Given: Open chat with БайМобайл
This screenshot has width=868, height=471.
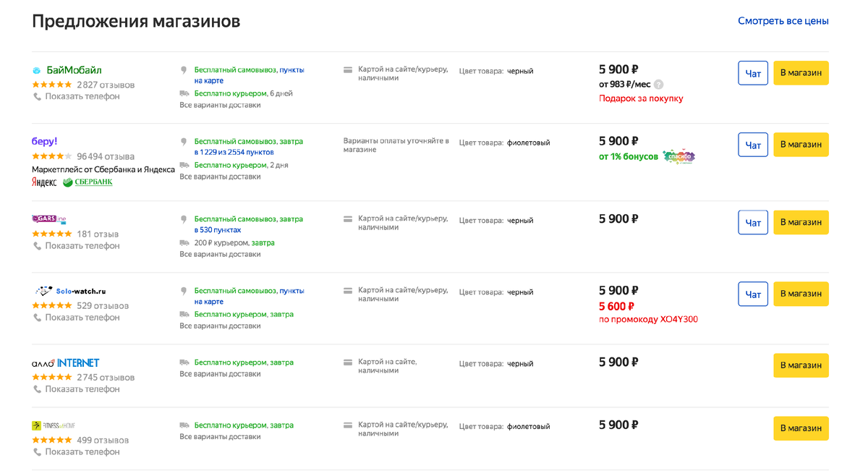Looking at the screenshot, I should tap(753, 73).
